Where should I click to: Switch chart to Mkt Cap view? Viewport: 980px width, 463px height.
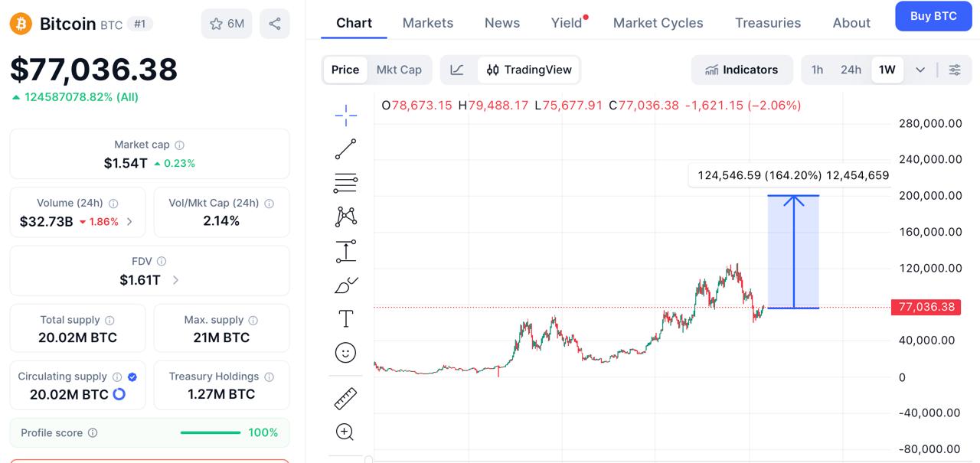399,70
